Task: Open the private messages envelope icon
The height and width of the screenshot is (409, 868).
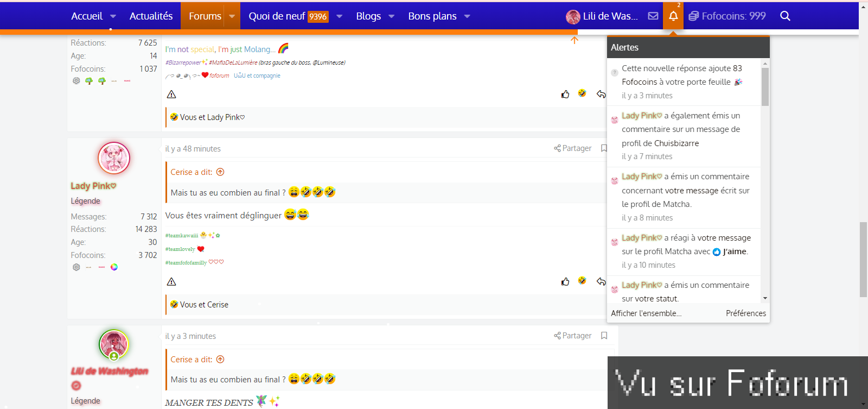Action: [653, 16]
